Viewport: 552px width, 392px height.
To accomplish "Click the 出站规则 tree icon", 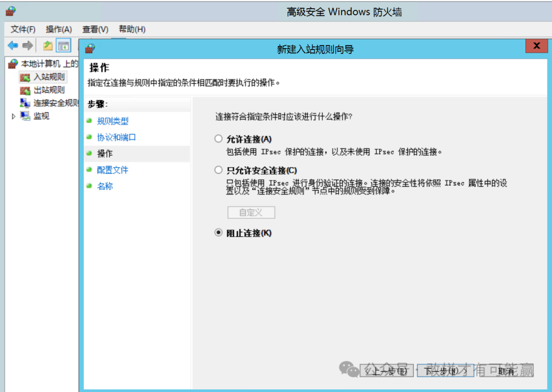I will pyautogui.click(x=25, y=90).
